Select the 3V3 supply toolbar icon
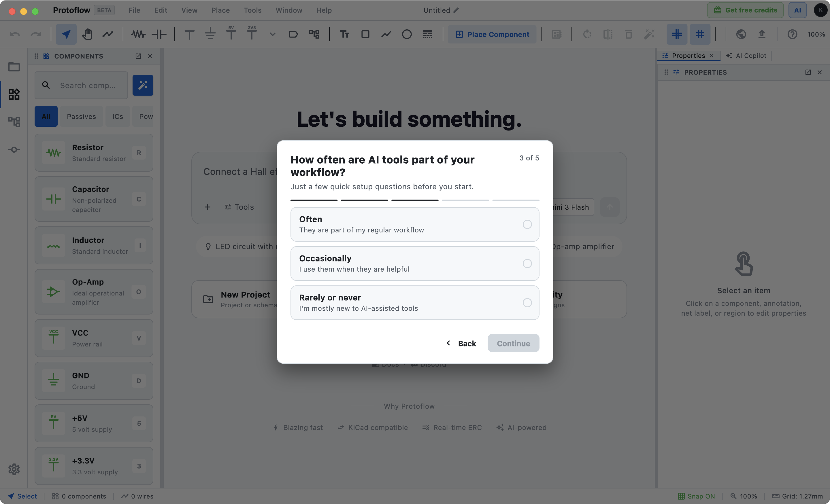 point(252,33)
